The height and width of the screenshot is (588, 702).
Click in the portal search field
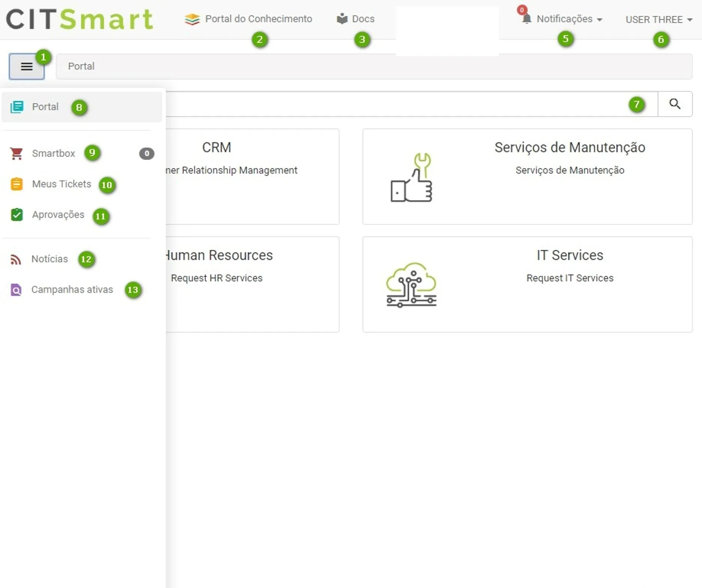(411, 104)
